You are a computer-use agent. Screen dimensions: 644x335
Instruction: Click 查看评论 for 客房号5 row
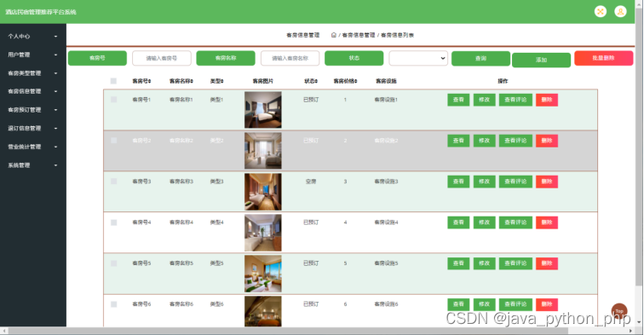point(515,263)
